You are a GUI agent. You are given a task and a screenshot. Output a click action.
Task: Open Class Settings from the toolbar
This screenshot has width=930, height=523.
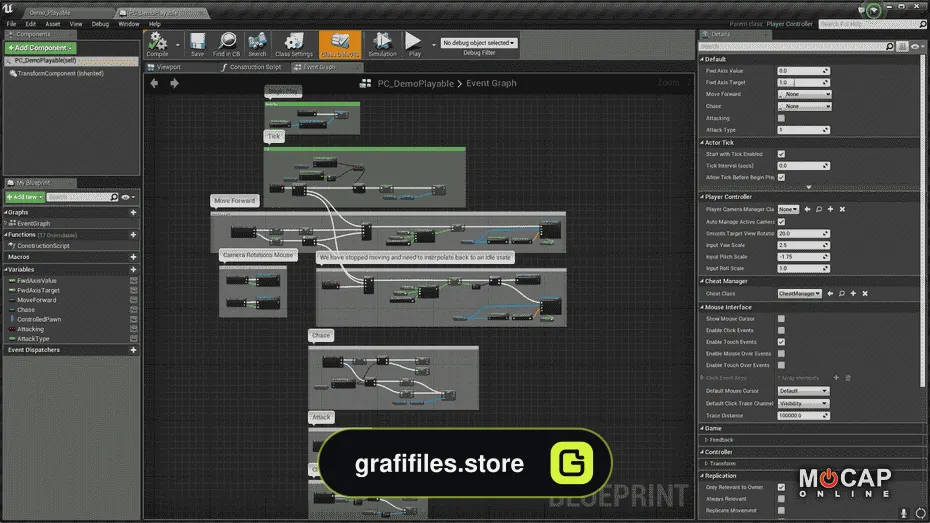point(294,45)
